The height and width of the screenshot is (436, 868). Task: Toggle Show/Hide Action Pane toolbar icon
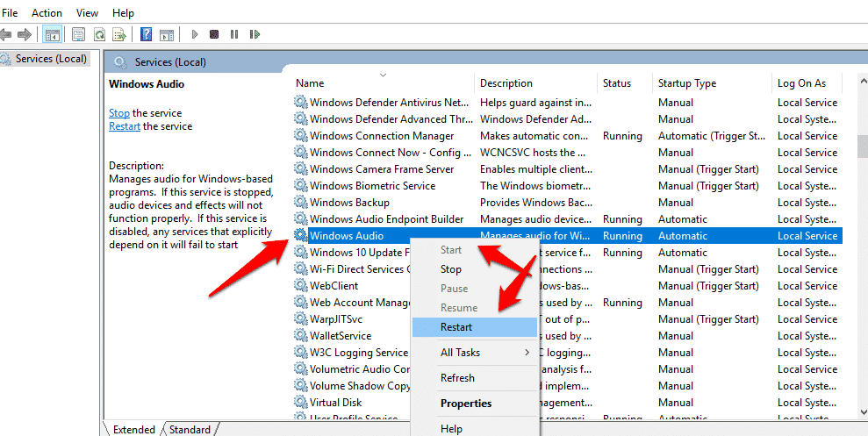pos(167,34)
